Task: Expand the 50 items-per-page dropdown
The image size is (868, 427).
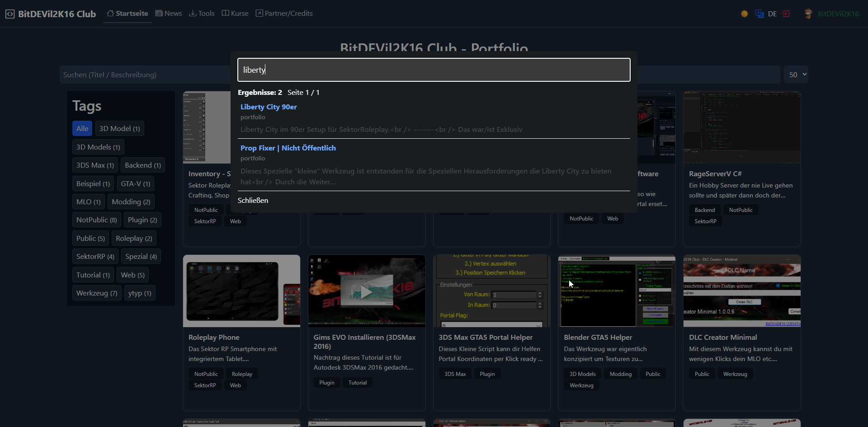Action: click(796, 75)
